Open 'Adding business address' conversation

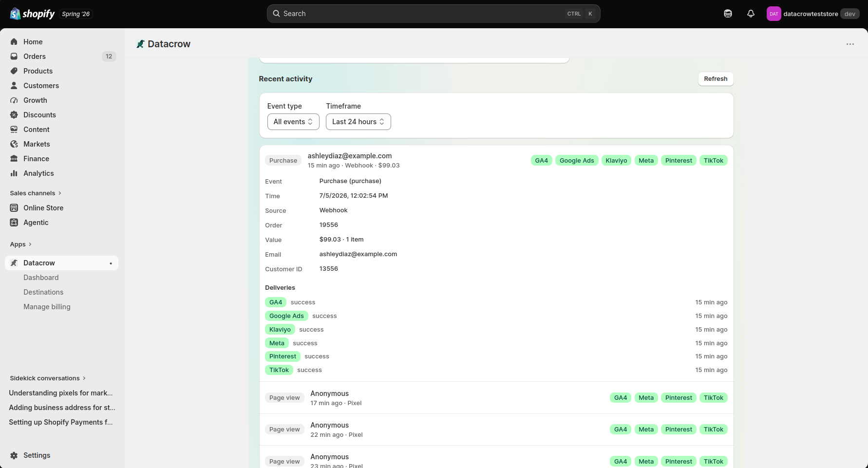62,408
